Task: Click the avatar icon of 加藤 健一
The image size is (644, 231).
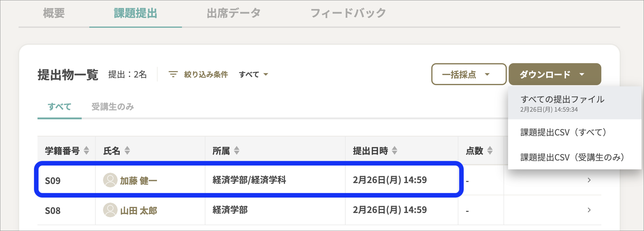Action: tap(110, 180)
